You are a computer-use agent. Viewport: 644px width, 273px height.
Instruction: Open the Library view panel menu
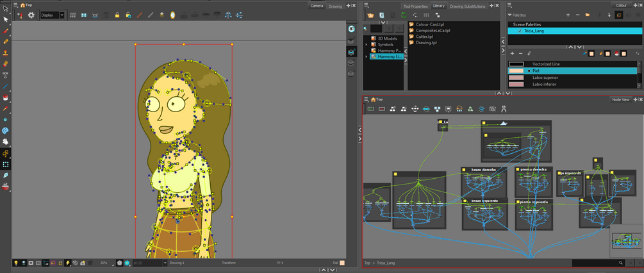click(x=365, y=5)
